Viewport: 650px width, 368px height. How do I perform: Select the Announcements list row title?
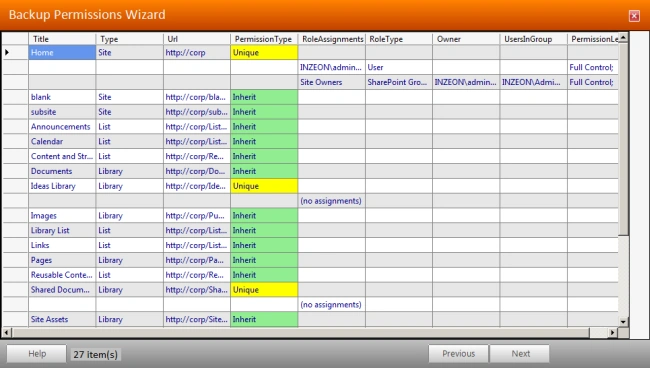(62, 127)
